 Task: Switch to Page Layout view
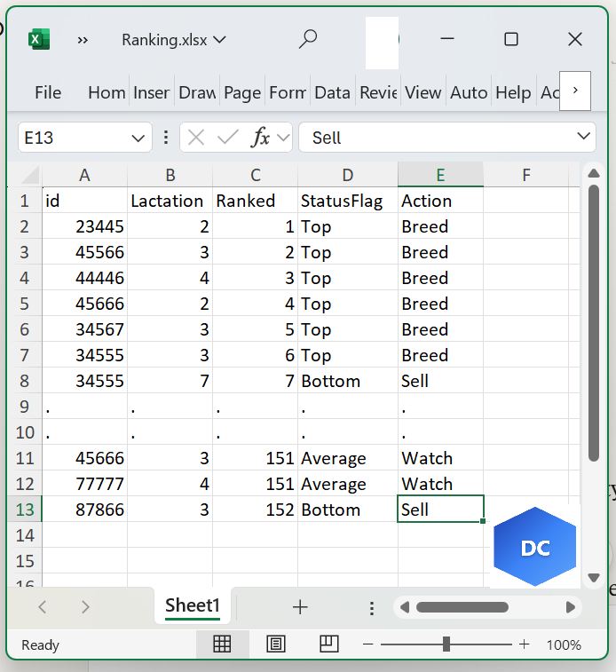click(x=276, y=644)
